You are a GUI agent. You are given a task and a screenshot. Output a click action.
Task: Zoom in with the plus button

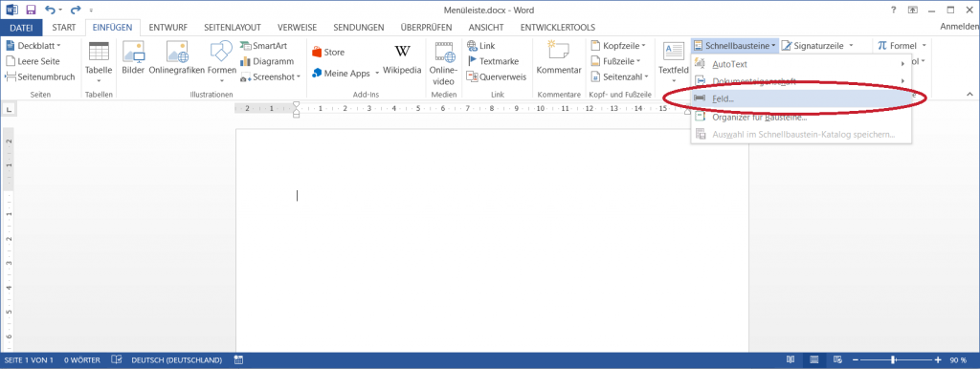coord(938,360)
